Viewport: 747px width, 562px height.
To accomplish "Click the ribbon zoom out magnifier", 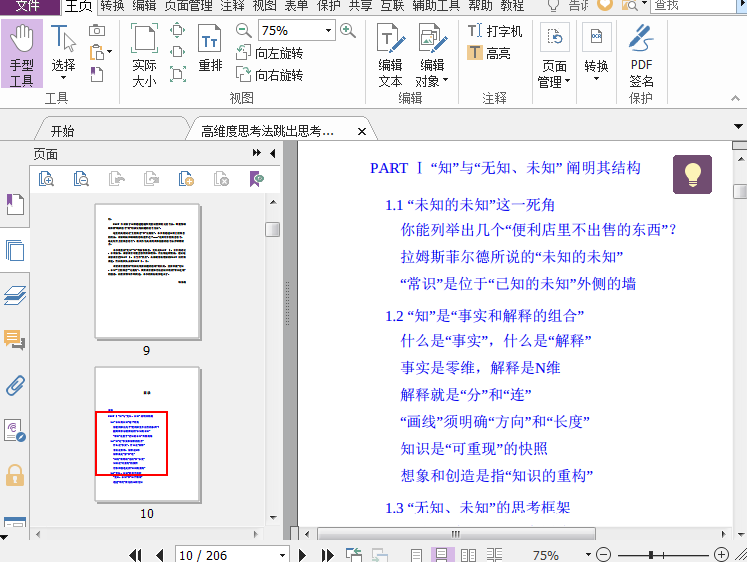I will click(x=243, y=30).
